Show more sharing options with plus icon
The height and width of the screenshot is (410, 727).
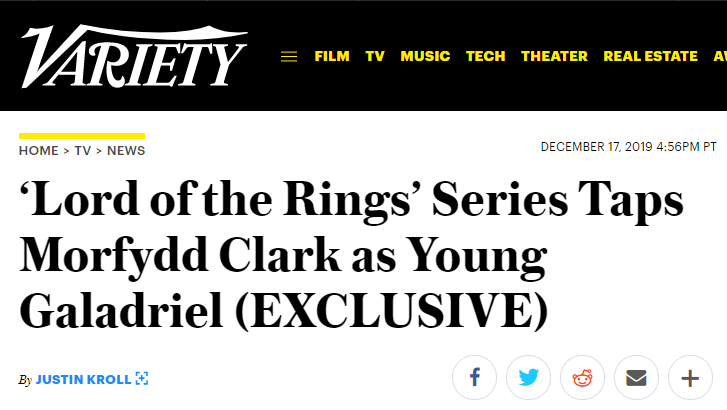(690, 378)
